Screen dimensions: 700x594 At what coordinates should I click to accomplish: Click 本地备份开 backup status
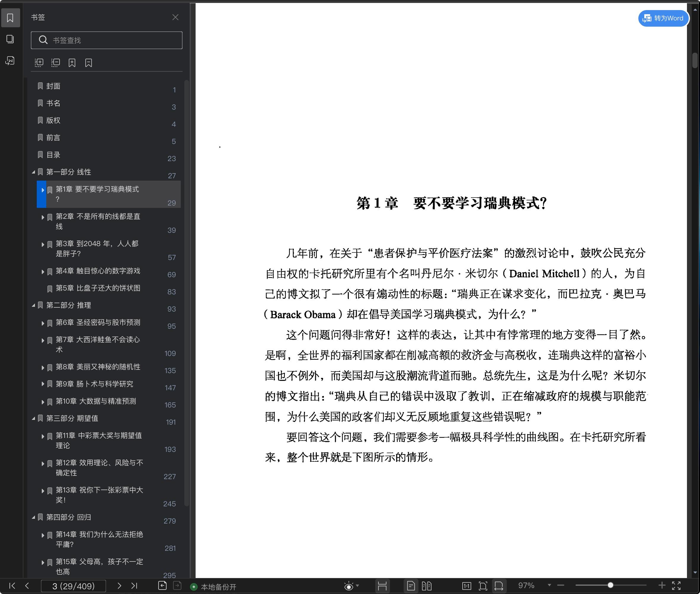tap(214, 587)
